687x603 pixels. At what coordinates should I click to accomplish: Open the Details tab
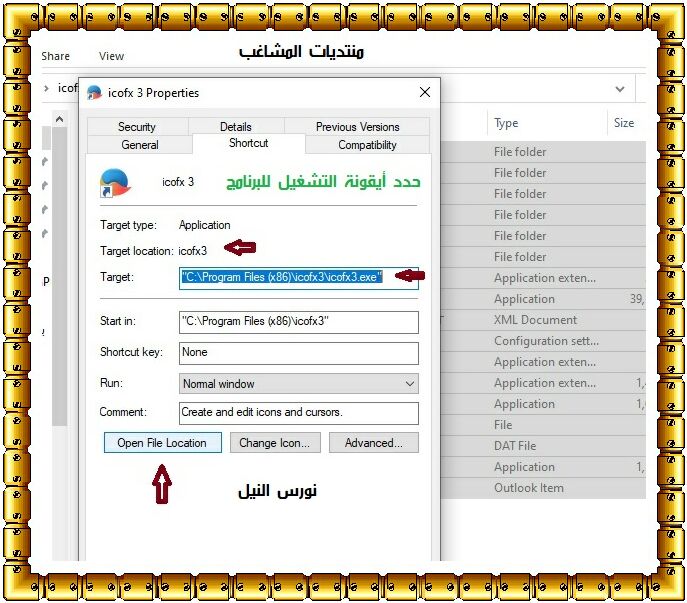[236, 127]
